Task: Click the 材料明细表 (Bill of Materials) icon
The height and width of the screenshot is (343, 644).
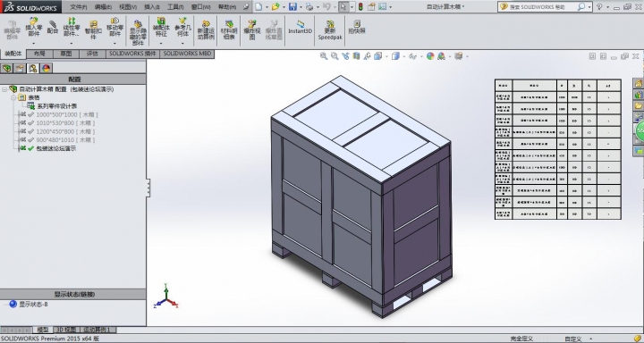Action: click(x=229, y=29)
